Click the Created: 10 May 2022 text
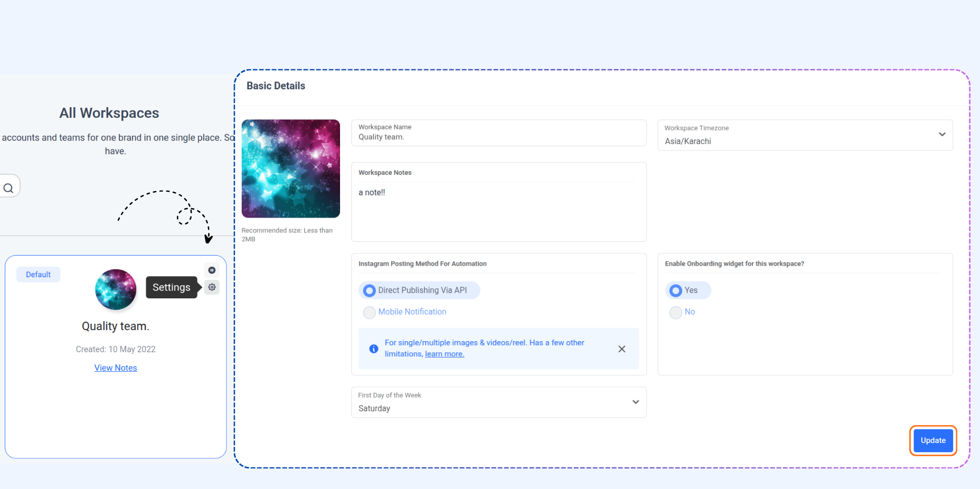This screenshot has width=980, height=489. tap(116, 350)
